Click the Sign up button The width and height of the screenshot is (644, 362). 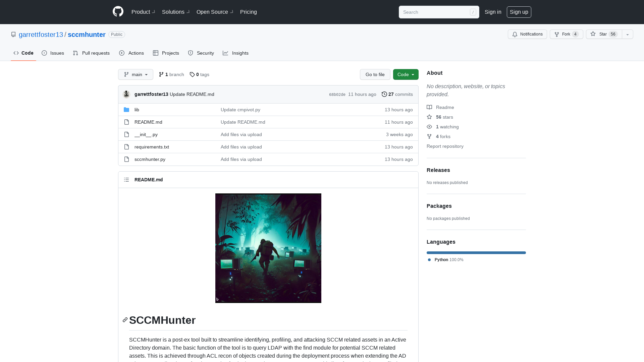tap(519, 12)
